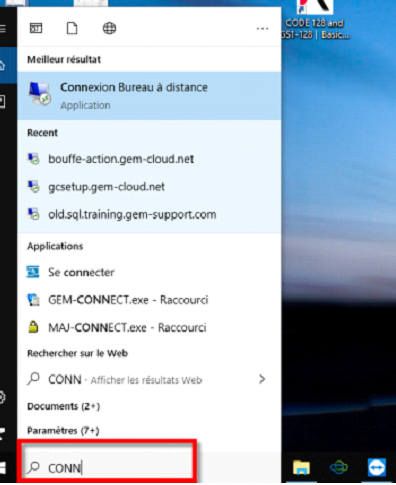Expand the Documents (2+) category
396x485 pixels.
point(63,406)
